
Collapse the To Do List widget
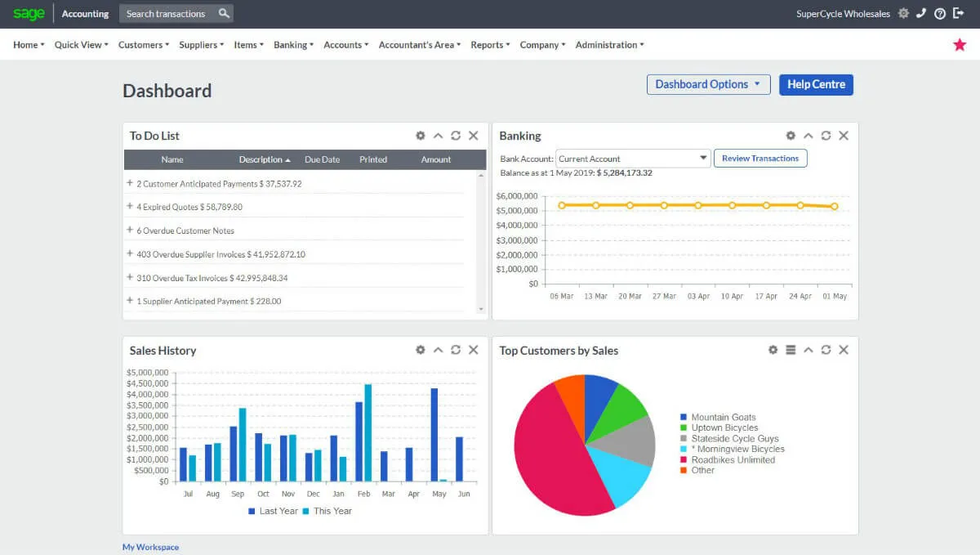[x=438, y=136]
